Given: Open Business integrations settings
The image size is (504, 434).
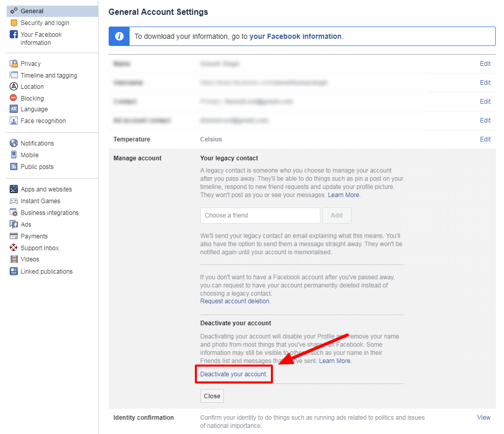Looking at the screenshot, I should tap(49, 213).
